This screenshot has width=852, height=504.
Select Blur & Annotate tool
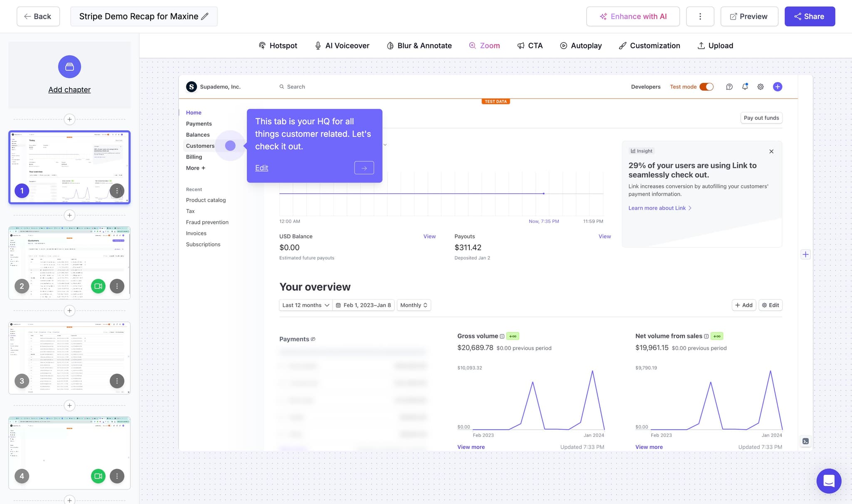click(x=419, y=46)
